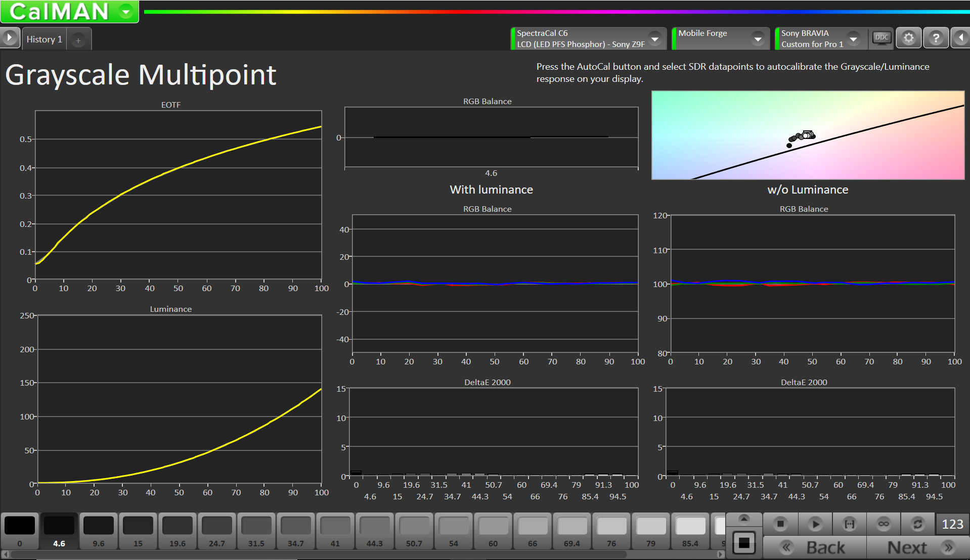
Task: Expand the SpectraCal C6 meter dropdown
Action: click(x=655, y=39)
